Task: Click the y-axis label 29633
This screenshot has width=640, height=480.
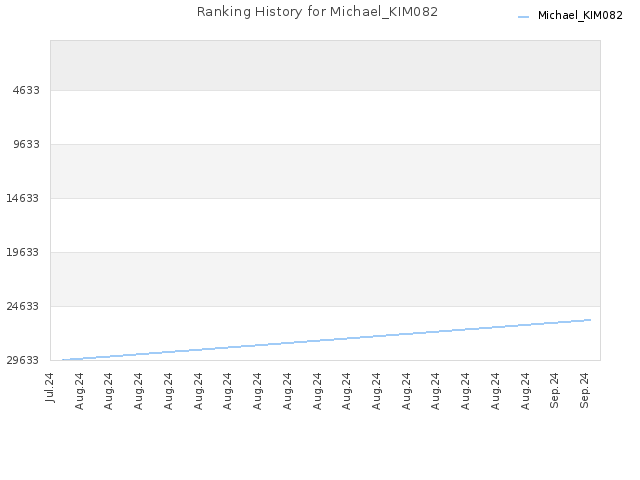Action: pos(22,360)
